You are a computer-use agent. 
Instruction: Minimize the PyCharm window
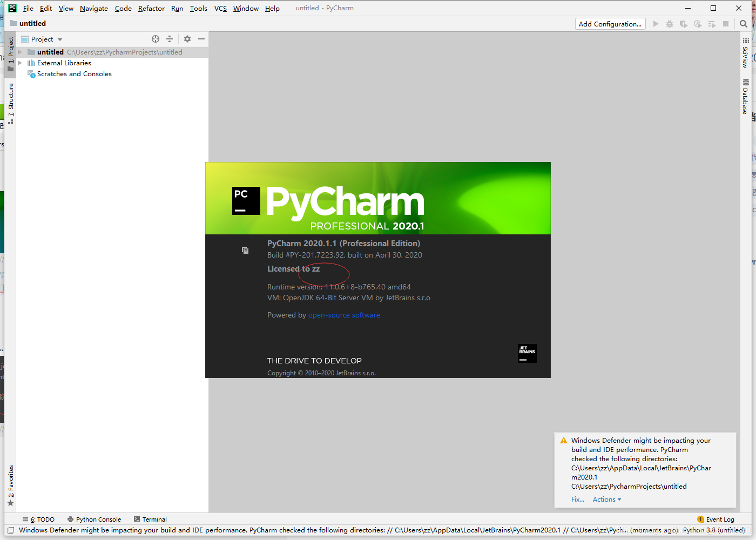coord(688,8)
